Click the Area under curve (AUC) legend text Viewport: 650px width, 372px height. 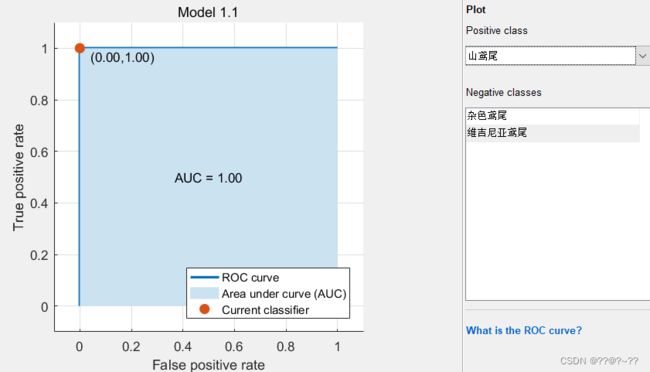pos(284,294)
